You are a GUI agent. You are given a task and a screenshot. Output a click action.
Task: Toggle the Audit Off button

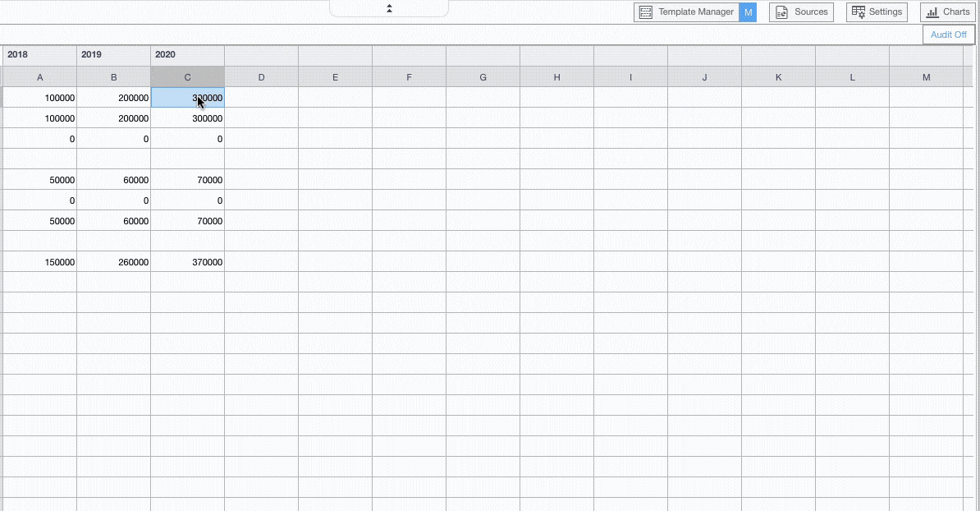point(948,35)
